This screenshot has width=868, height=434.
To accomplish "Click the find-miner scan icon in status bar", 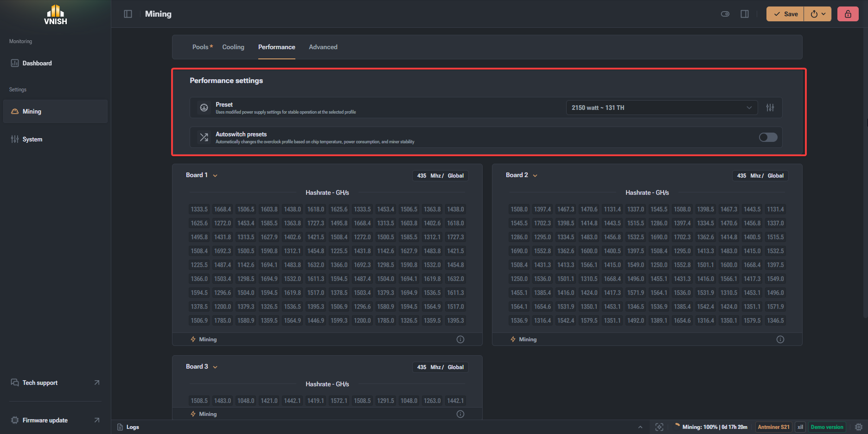I will 659,427.
